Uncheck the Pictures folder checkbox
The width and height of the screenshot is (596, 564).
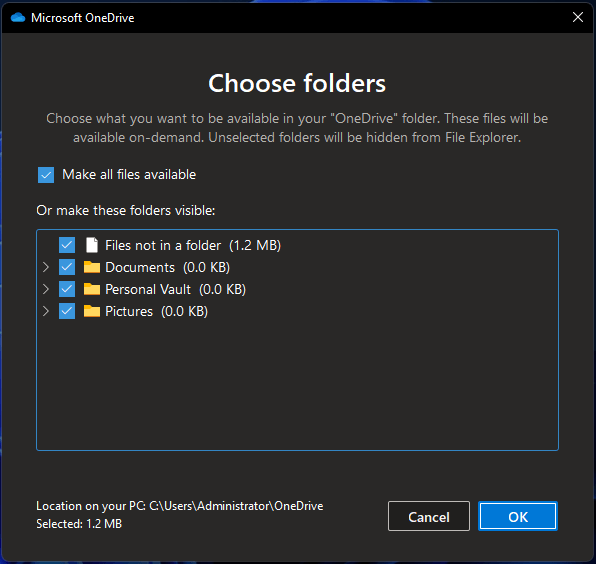pos(67,311)
